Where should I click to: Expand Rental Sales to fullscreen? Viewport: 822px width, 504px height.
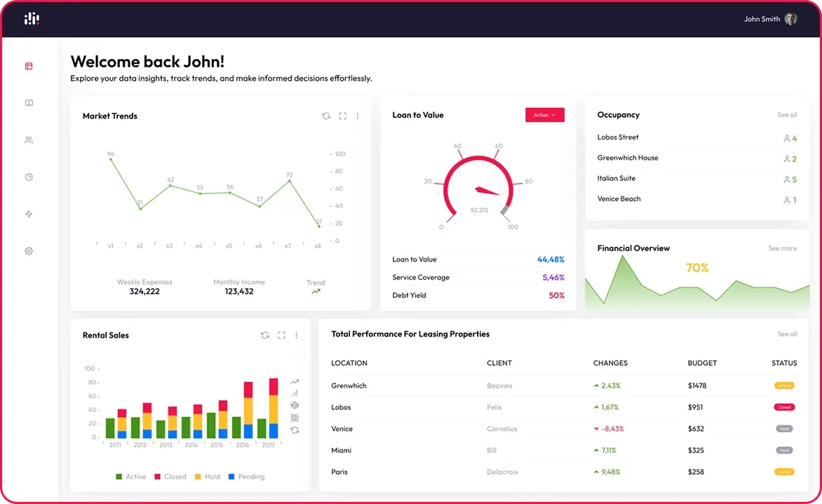point(281,335)
